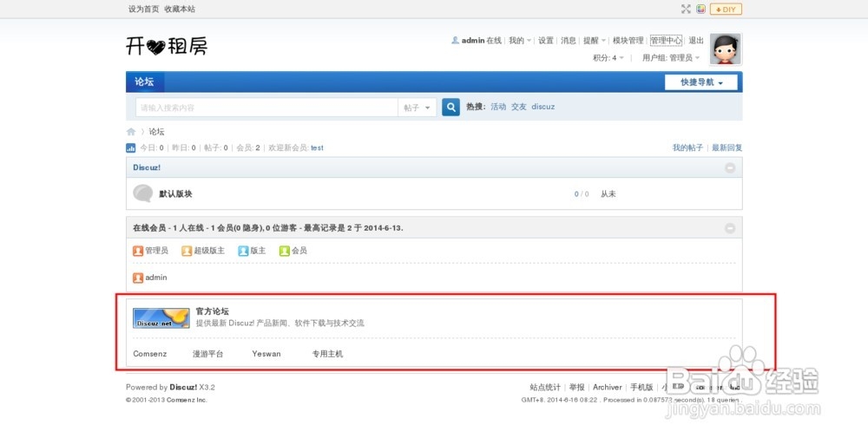The height and width of the screenshot is (438, 868).
Task: Open 模块管理 in the user menu
Action: pyautogui.click(x=628, y=41)
